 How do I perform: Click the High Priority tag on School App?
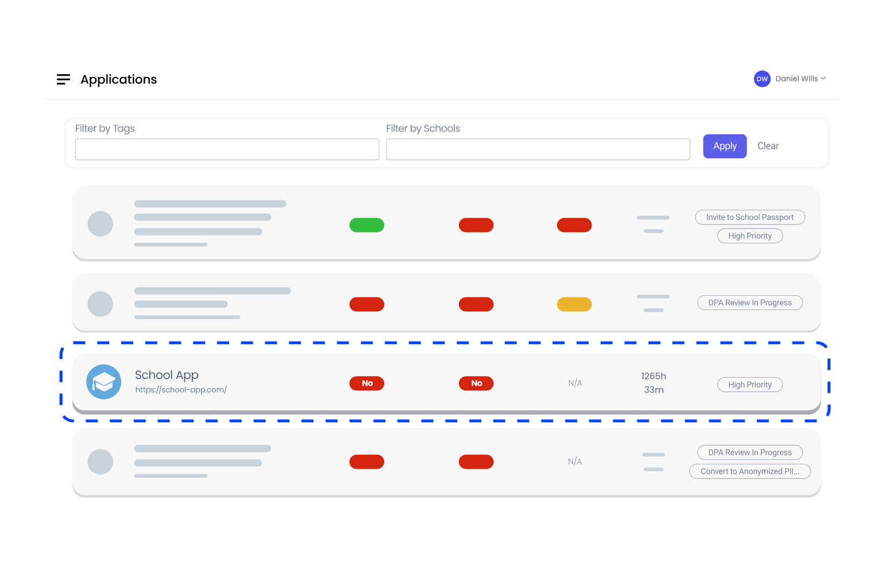point(749,385)
